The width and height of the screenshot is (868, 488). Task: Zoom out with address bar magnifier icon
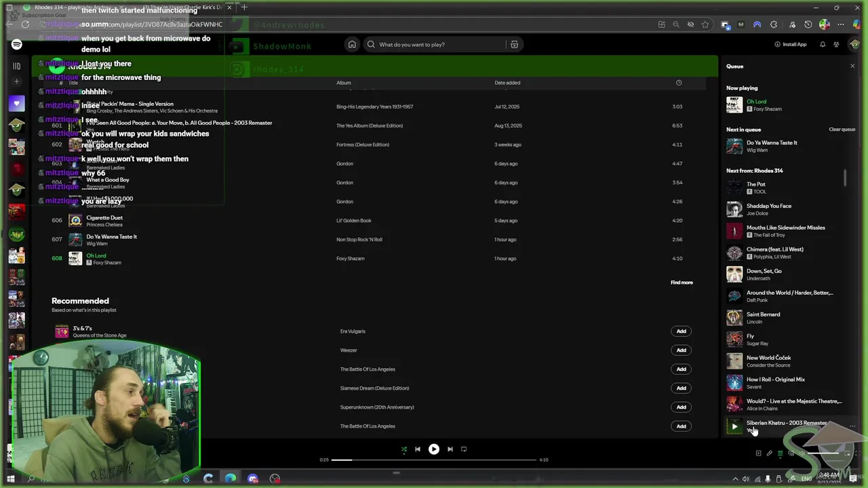676,24
